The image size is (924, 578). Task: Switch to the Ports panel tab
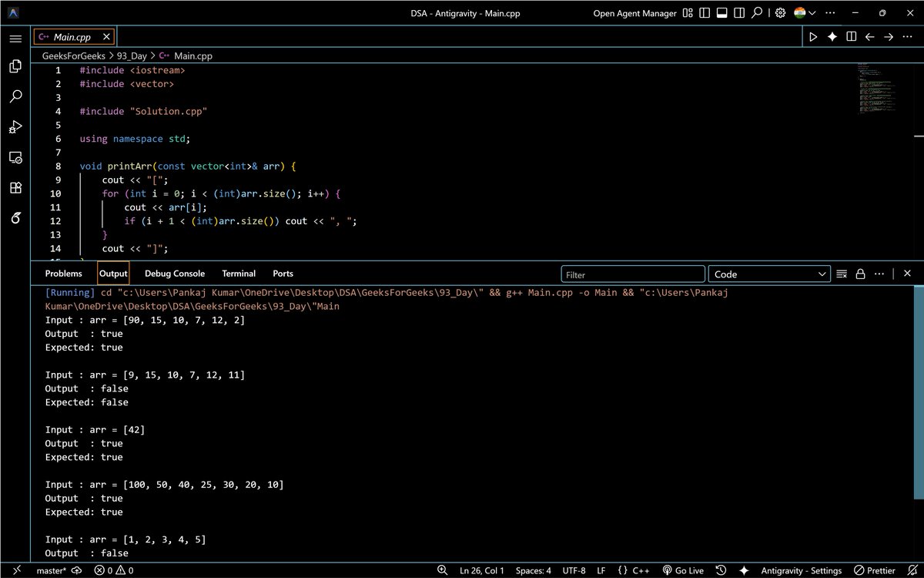click(x=283, y=274)
